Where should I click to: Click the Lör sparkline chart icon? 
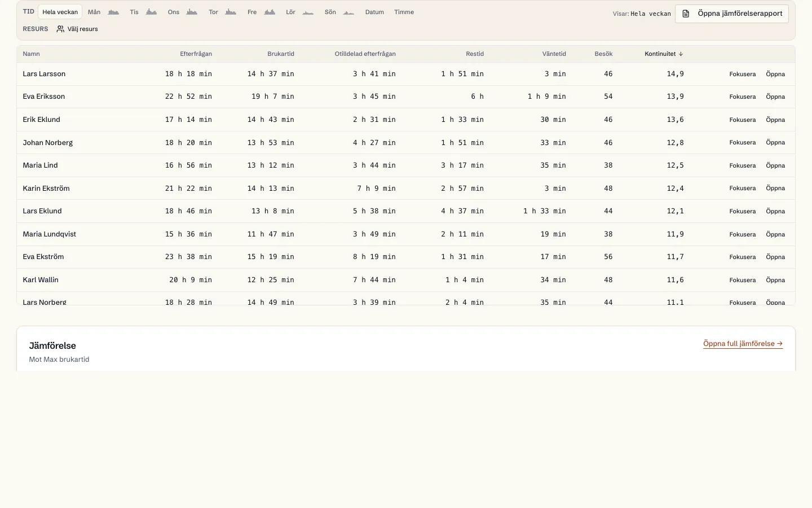tap(308, 12)
